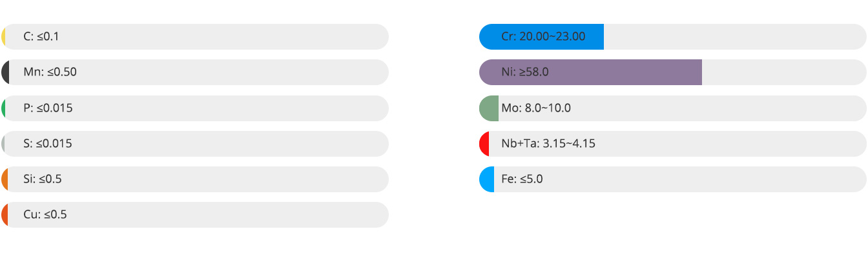Click the dark gray Mn color indicator
Viewport: 868px width, 258px height.
click(5, 72)
